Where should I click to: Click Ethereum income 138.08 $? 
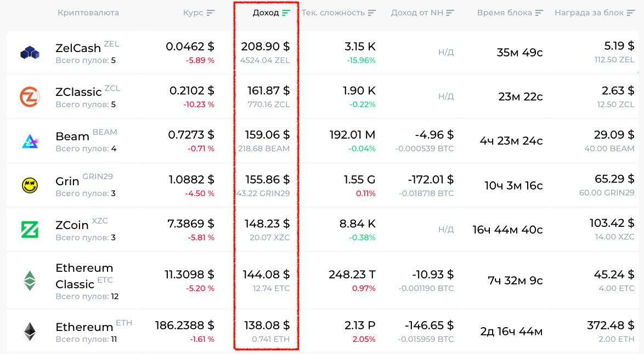tap(267, 326)
